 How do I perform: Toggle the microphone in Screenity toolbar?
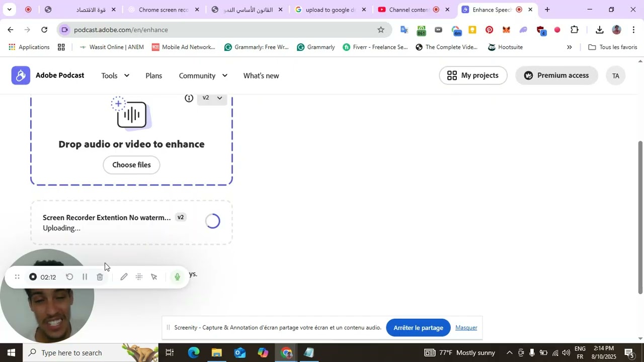177,277
